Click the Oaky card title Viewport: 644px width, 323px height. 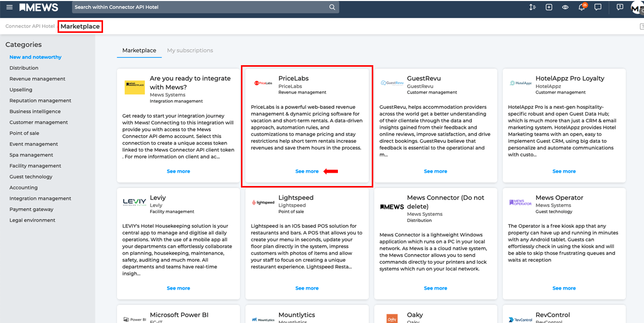[x=414, y=315]
